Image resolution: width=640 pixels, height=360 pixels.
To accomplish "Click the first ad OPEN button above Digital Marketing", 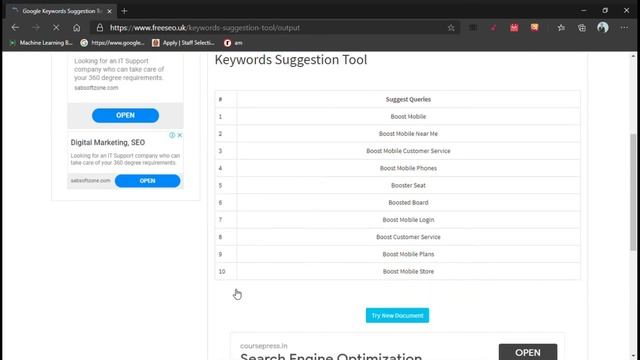I will tap(125, 116).
